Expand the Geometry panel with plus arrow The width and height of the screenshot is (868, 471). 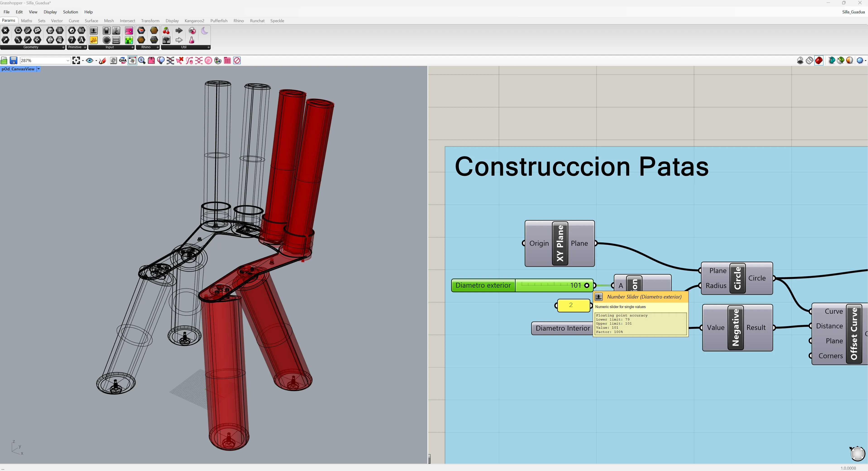(63, 48)
